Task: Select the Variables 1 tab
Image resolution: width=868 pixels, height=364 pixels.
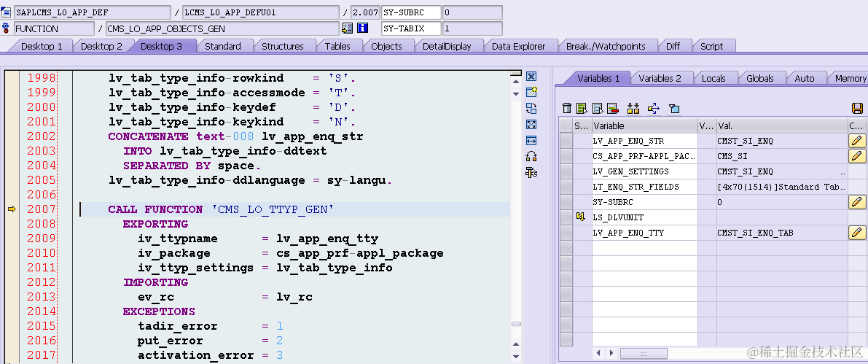Action: [x=598, y=79]
